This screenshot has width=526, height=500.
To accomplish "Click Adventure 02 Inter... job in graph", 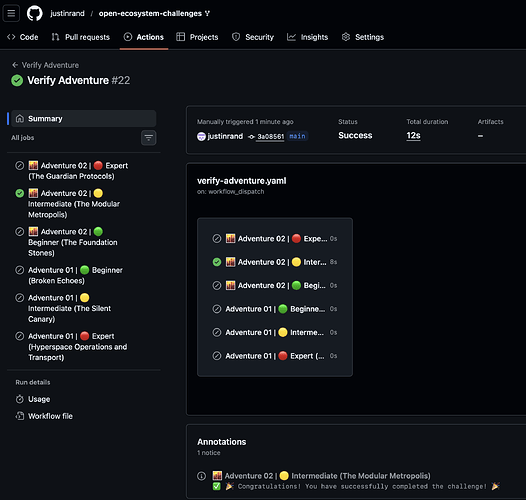I will (275, 262).
